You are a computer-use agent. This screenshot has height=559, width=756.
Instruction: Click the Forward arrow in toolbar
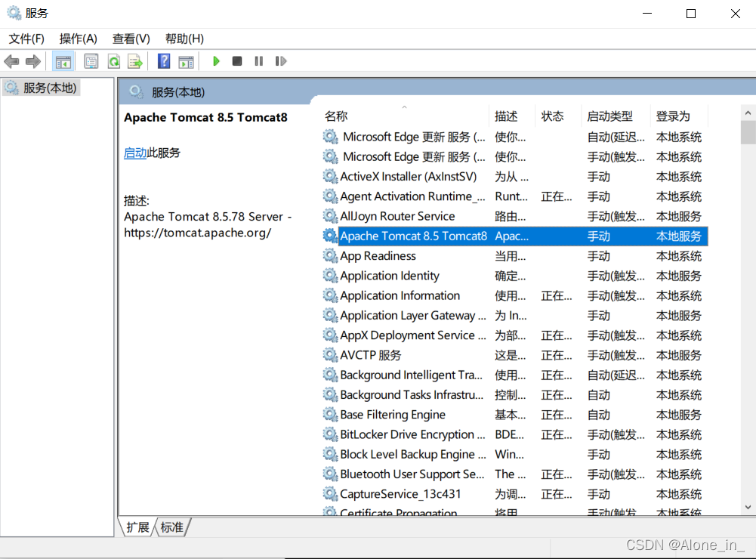click(x=32, y=61)
